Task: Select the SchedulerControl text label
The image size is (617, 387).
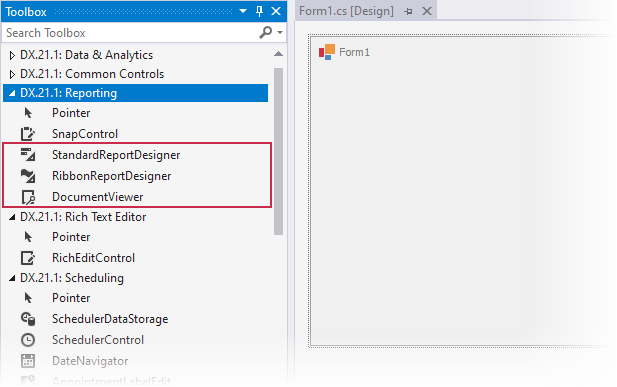Action: click(98, 340)
